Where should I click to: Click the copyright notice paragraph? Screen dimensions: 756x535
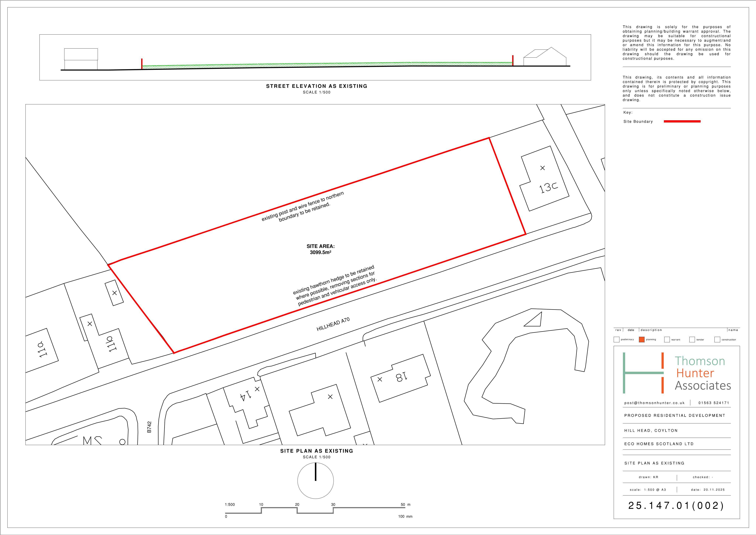click(x=677, y=88)
